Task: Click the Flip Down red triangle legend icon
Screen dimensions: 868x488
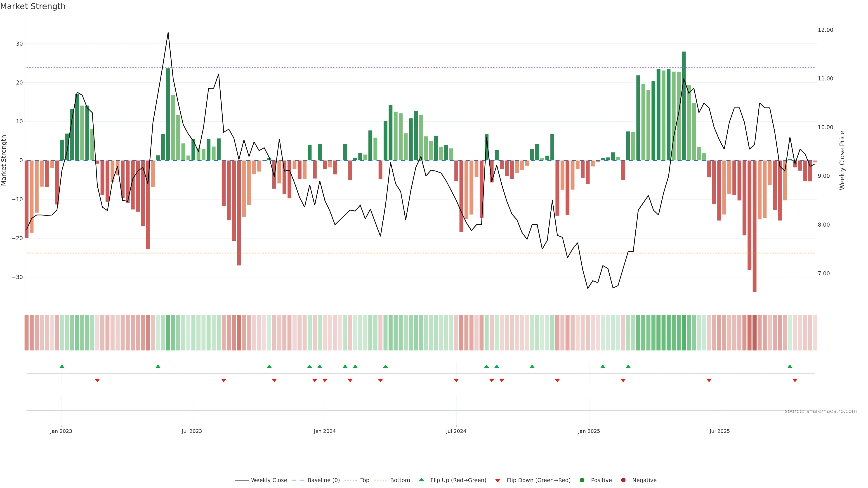Action: coord(498,480)
